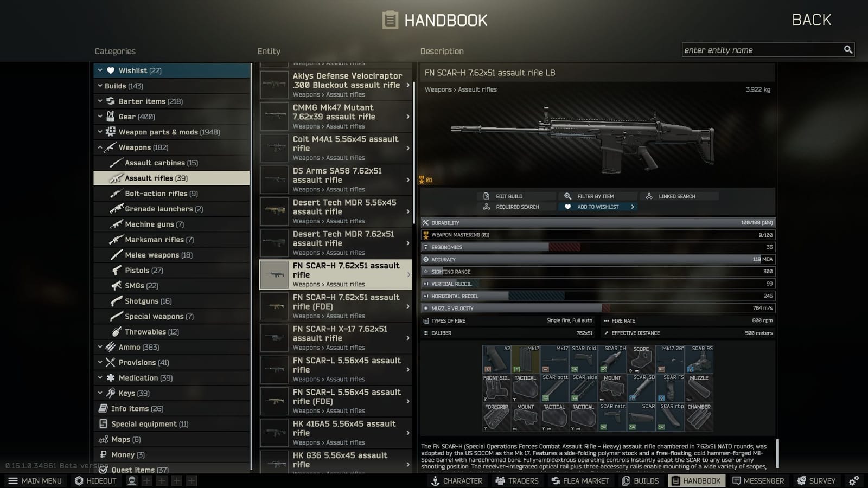Click the Ergonomics stat bar
868x488 pixels.
coord(597,247)
